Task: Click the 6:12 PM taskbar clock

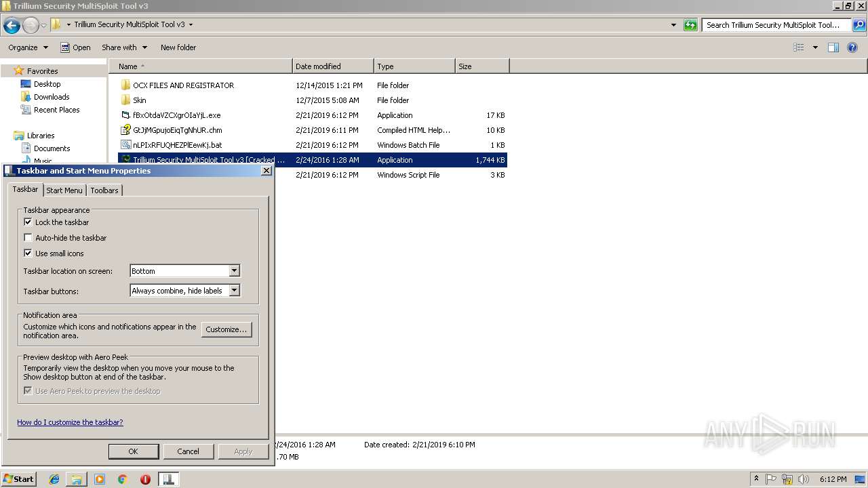Action: pyautogui.click(x=833, y=479)
